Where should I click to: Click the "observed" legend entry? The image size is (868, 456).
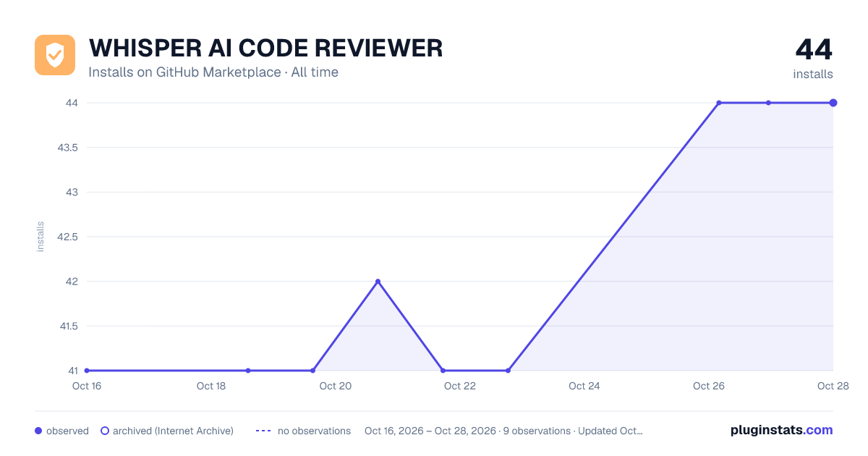coord(61,431)
